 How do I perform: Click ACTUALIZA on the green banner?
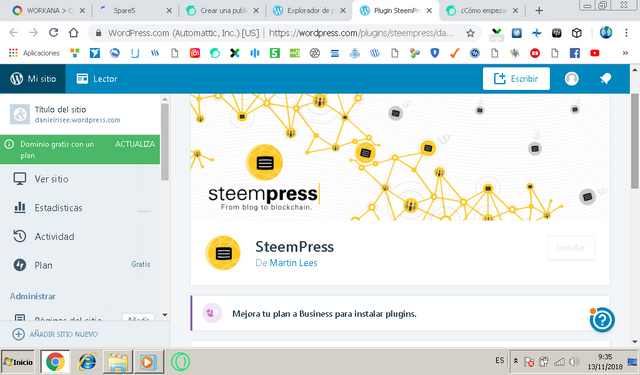tap(135, 144)
